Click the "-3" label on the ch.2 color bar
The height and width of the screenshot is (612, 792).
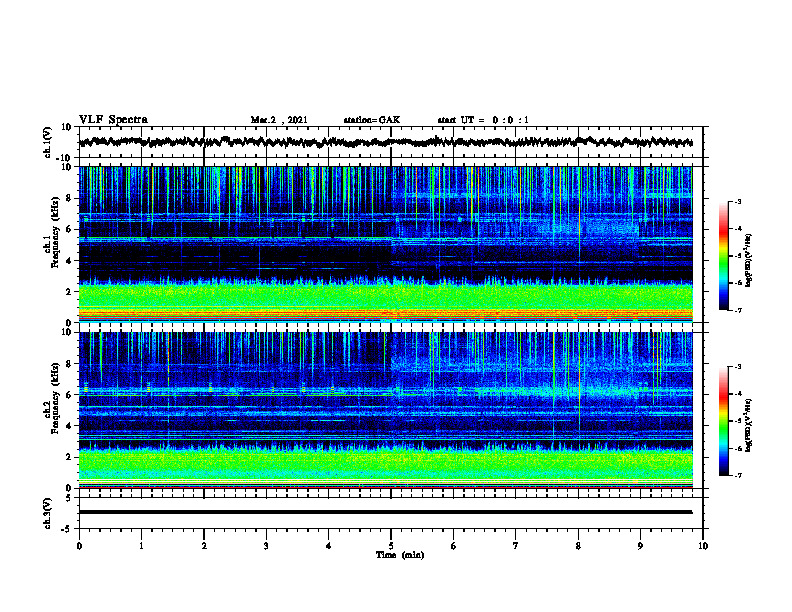click(x=737, y=367)
